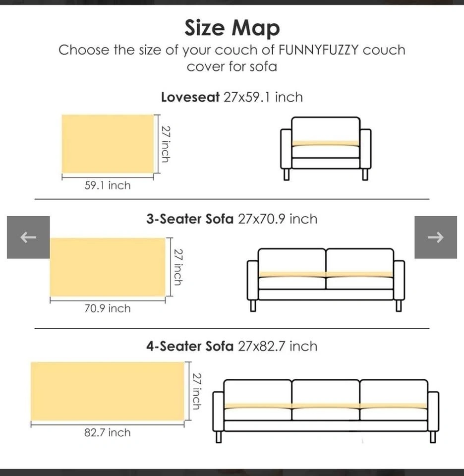Click the "3-Seater Sofa 27x70.9 inch" title
The image size is (464, 476).
click(232, 219)
